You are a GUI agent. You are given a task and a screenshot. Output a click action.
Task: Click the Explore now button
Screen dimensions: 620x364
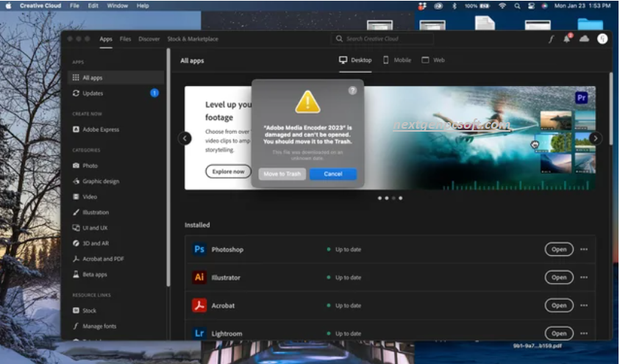coord(228,171)
